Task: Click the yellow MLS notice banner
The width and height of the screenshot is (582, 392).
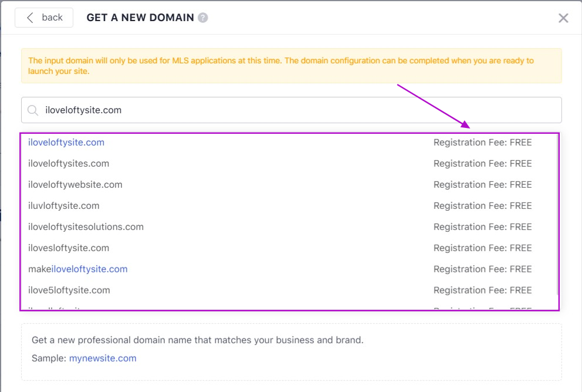Action: (291, 66)
